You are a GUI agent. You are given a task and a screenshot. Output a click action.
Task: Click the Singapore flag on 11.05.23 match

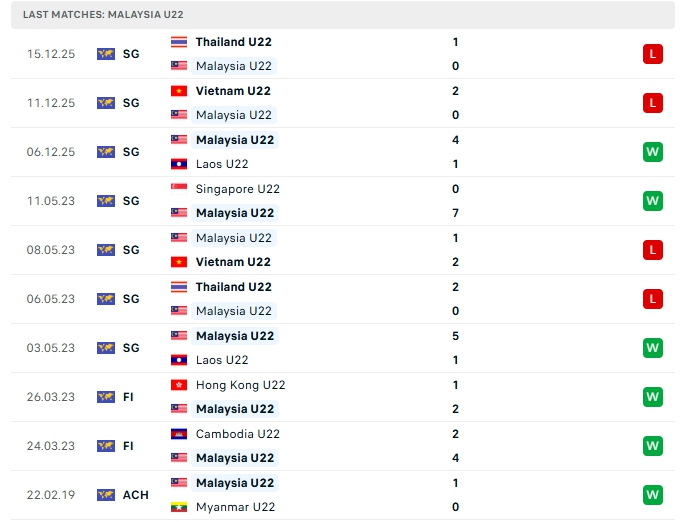point(179,189)
